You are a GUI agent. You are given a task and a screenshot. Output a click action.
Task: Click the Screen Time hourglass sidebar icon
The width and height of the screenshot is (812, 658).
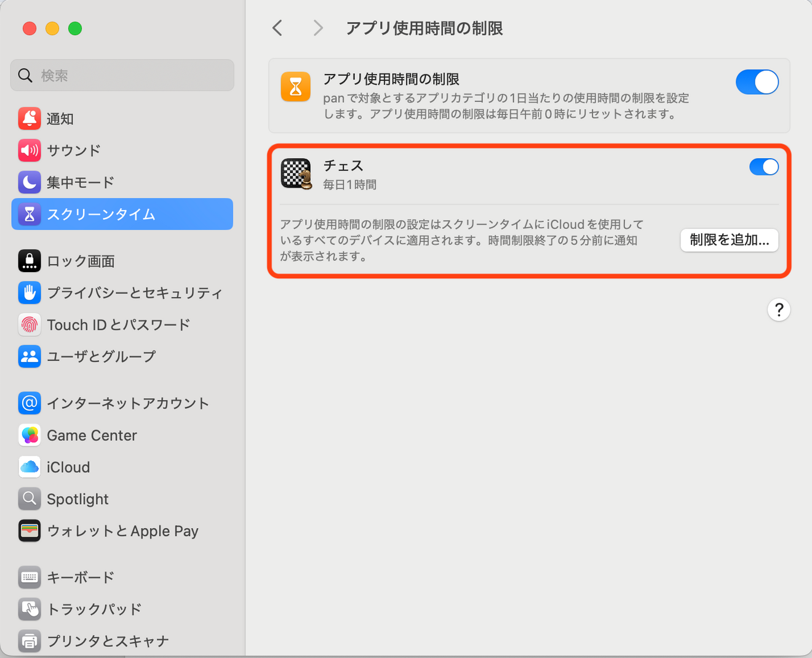(x=30, y=214)
